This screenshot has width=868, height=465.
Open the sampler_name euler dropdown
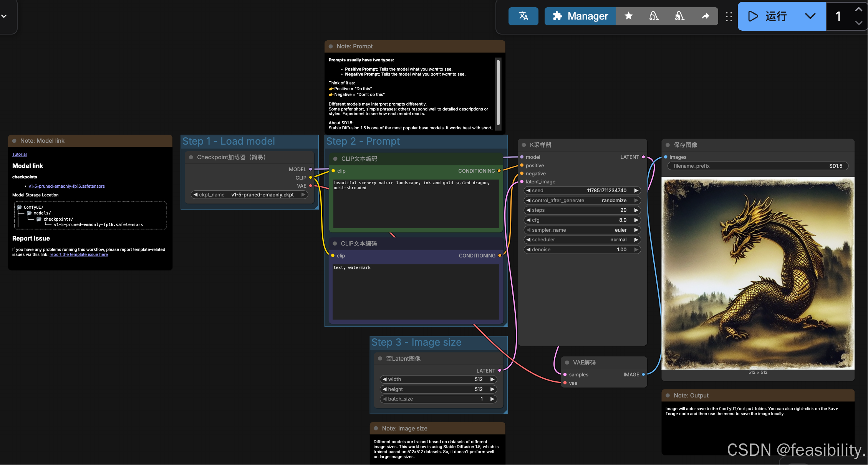582,230
